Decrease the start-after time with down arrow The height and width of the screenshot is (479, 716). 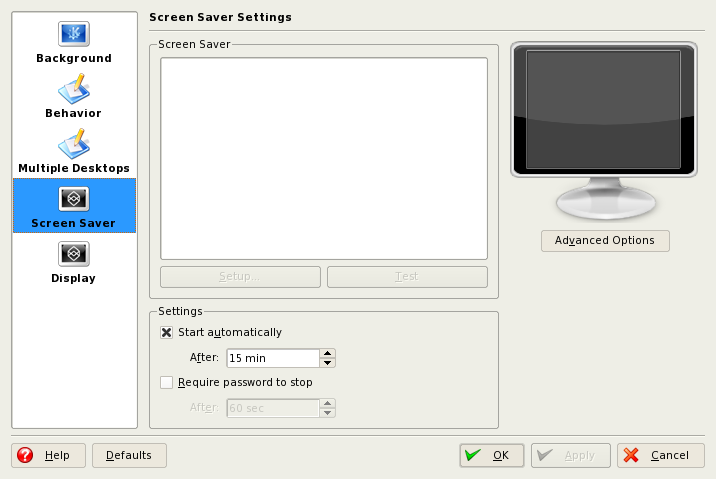click(x=328, y=362)
